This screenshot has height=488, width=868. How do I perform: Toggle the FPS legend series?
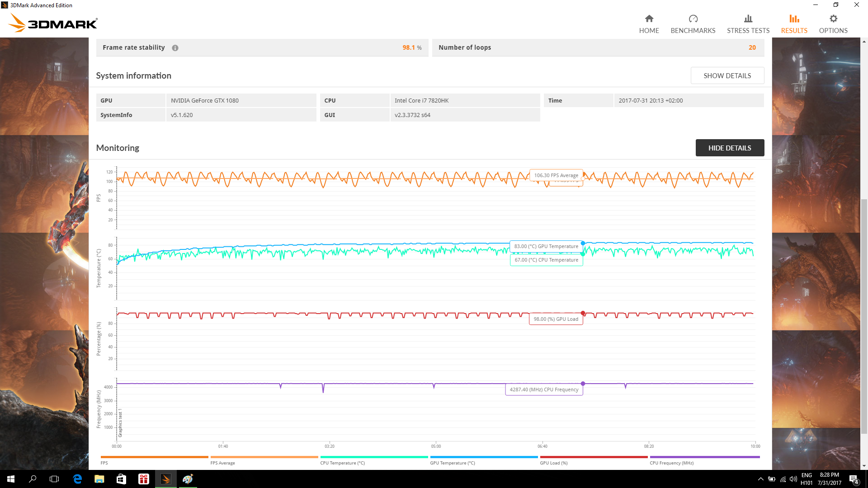(x=154, y=460)
